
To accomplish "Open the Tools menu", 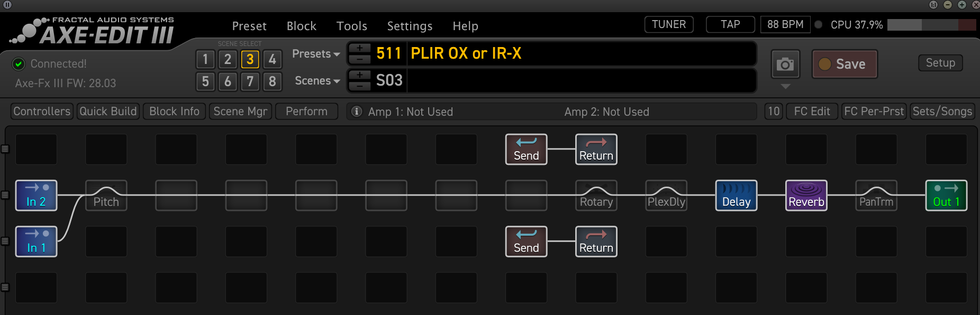I will coord(351,26).
